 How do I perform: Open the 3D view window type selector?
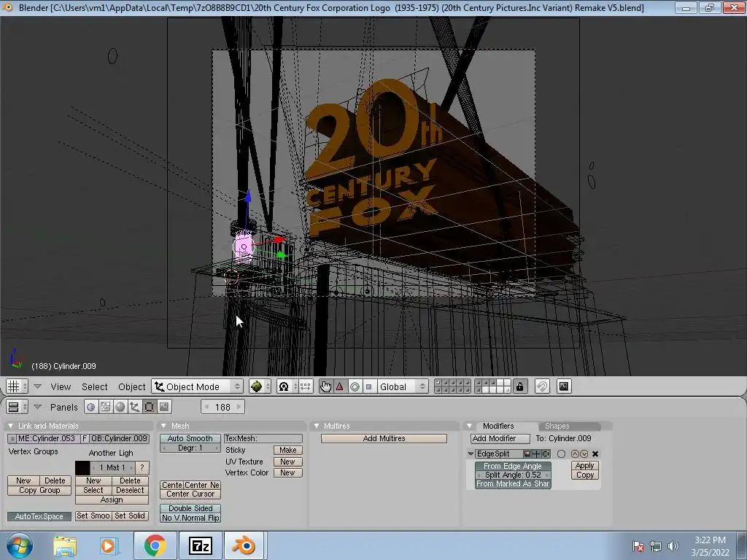[17, 386]
